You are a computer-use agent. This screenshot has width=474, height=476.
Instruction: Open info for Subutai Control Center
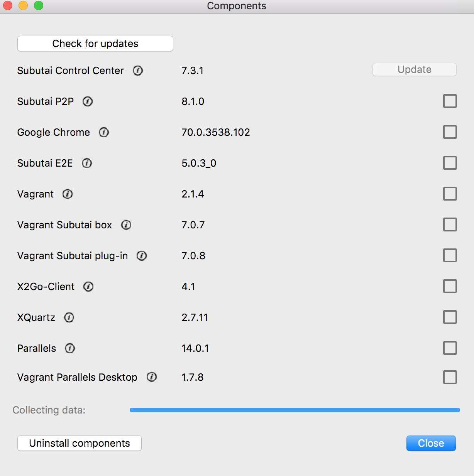click(x=138, y=71)
